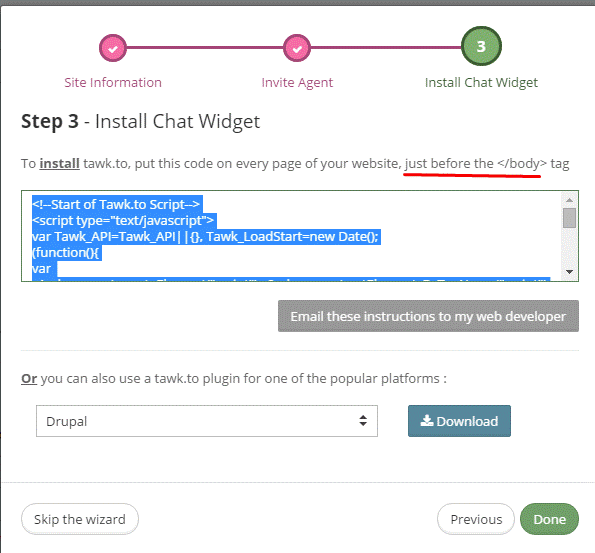
Task: Open the Drupal platform dropdown
Action: (207, 421)
